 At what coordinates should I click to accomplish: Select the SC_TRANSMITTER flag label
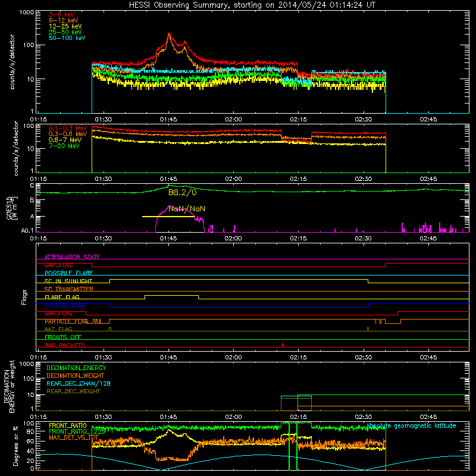pyautogui.click(x=69, y=289)
